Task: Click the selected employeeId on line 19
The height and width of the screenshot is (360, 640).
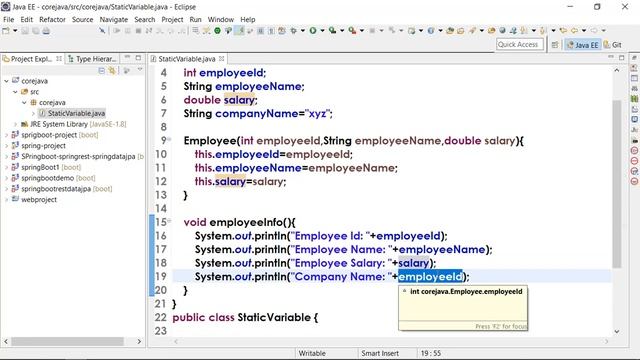Action: pyautogui.click(x=430, y=277)
